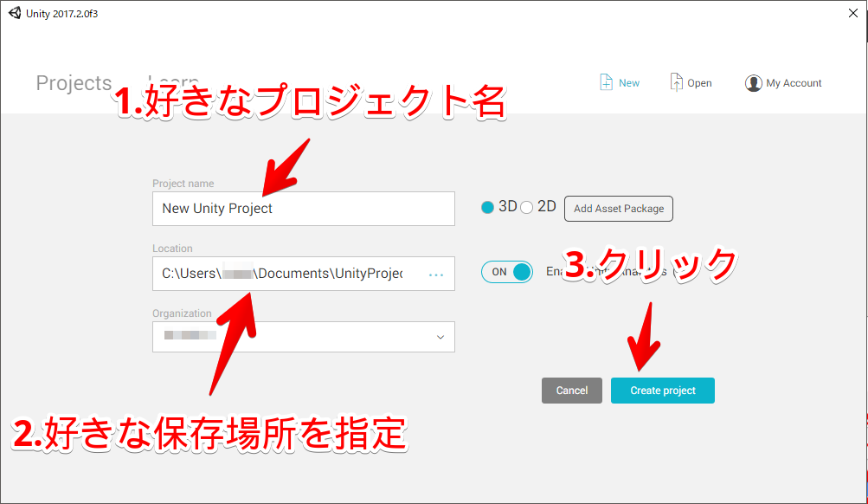Click the My Account text label
The height and width of the screenshot is (504, 868).
click(x=794, y=83)
